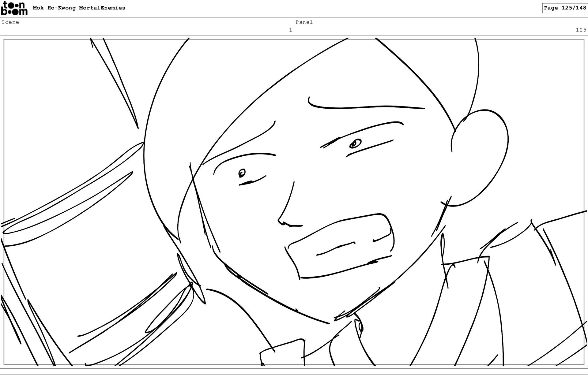The height and width of the screenshot is (380, 588).
Task: Click the Scene header label
Action: click(x=10, y=22)
